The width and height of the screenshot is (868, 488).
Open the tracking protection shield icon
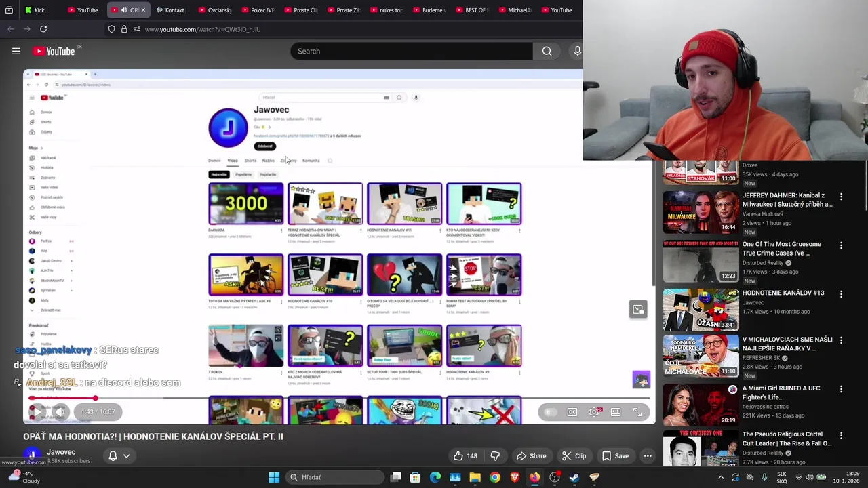[111, 29]
